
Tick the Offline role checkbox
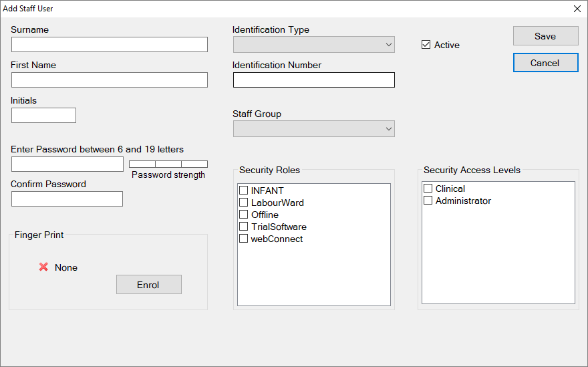coord(244,215)
